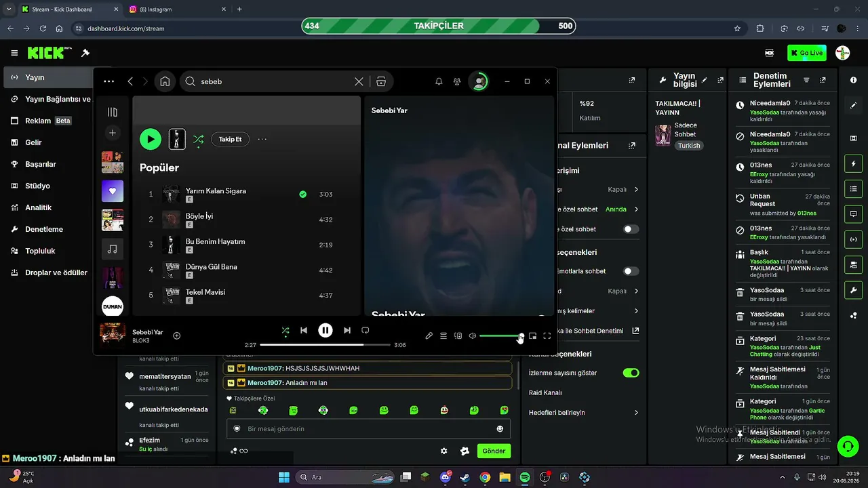Click the Spotify song progress bar
Image resolution: width=868 pixels, height=488 pixels.
pyautogui.click(x=325, y=345)
